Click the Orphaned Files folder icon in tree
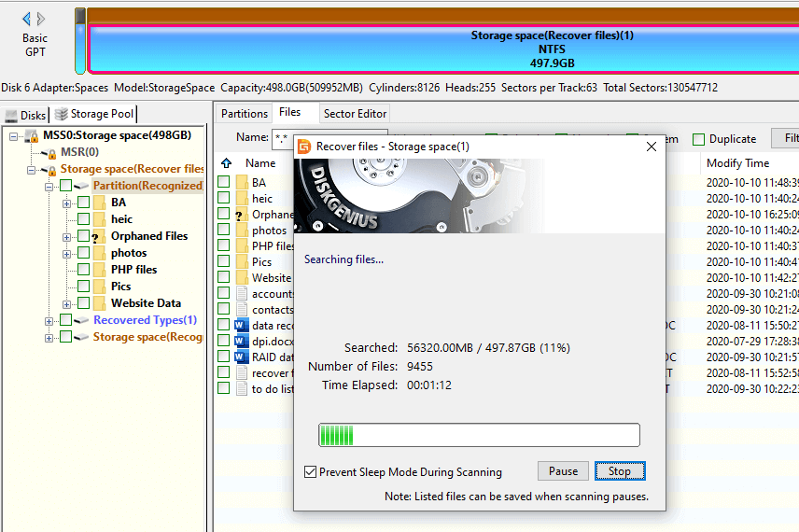799x532 pixels. 98,236
